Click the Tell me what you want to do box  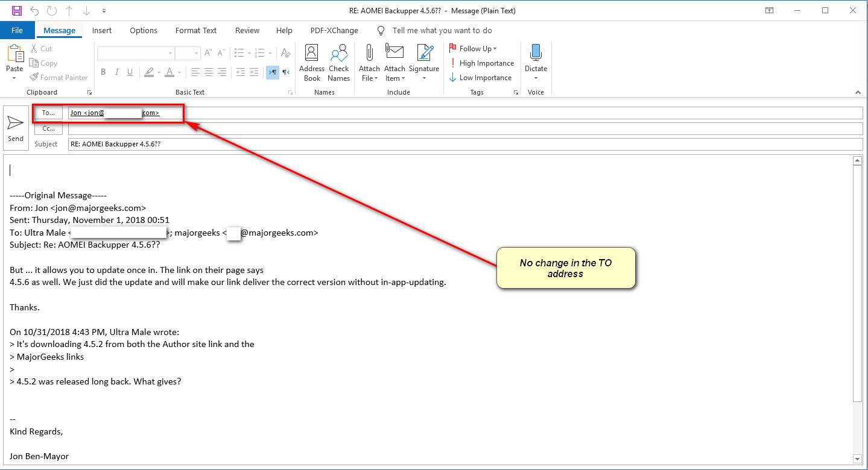(442, 30)
